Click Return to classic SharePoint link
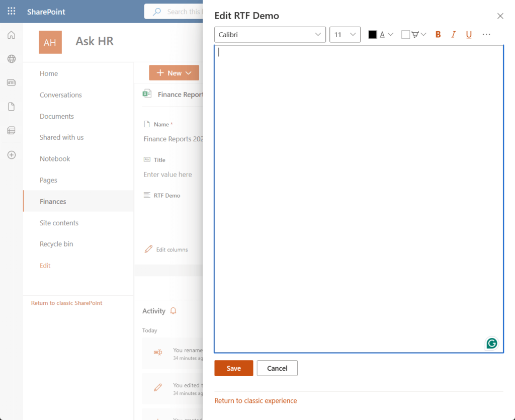This screenshot has height=420, width=515. click(67, 303)
